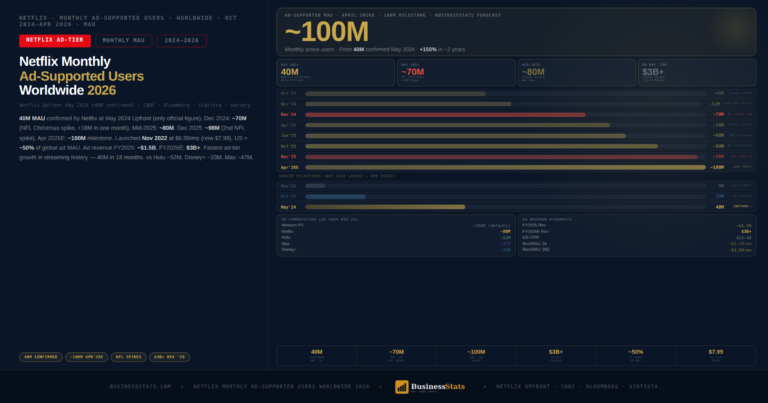Click the red Dec'24 row label
This screenshot has width=768, height=403.
pos(288,115)
